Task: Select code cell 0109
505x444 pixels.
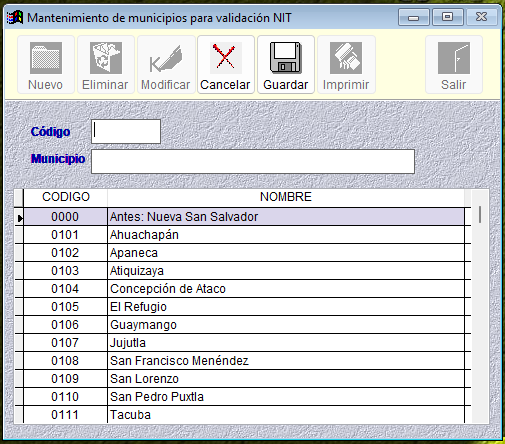Action: point(65,379)
